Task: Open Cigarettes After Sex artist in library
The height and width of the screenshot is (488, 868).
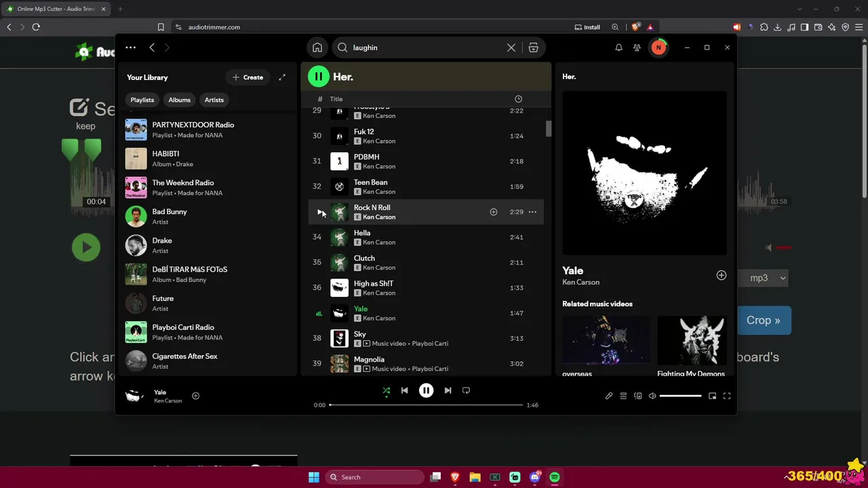Action: 208,361
